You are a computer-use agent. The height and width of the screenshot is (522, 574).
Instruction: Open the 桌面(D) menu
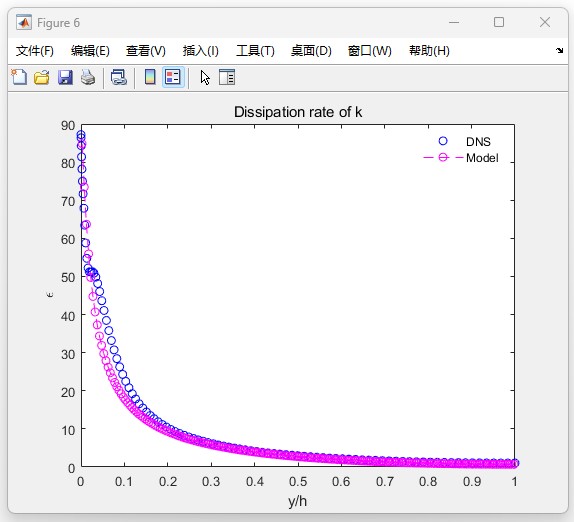click(311, 51)
